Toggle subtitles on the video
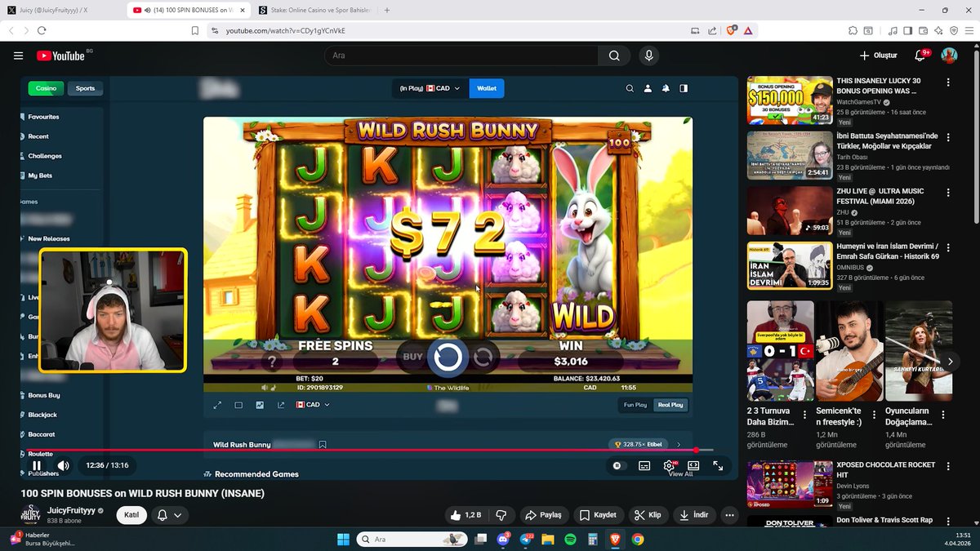 click(x=644, y=465)
